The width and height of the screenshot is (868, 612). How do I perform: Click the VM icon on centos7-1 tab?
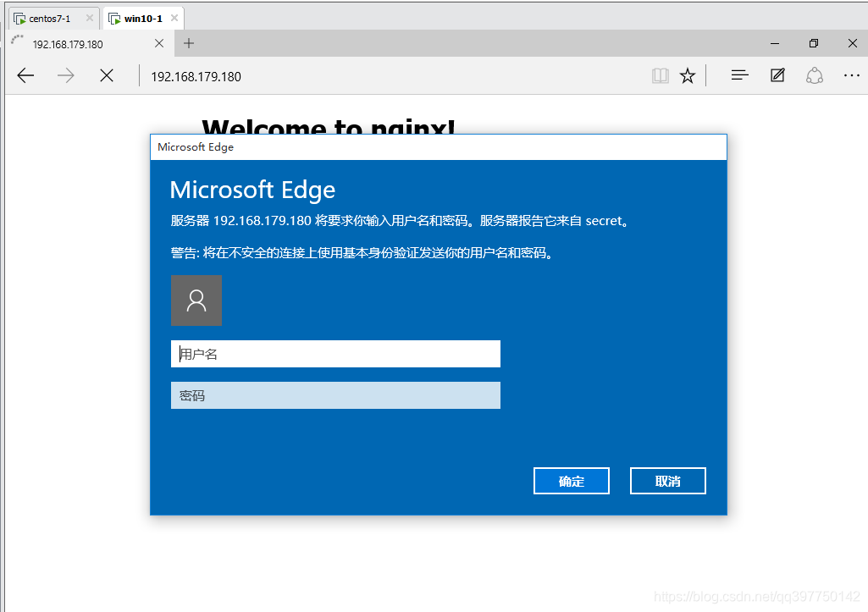[x=20, y=19]
